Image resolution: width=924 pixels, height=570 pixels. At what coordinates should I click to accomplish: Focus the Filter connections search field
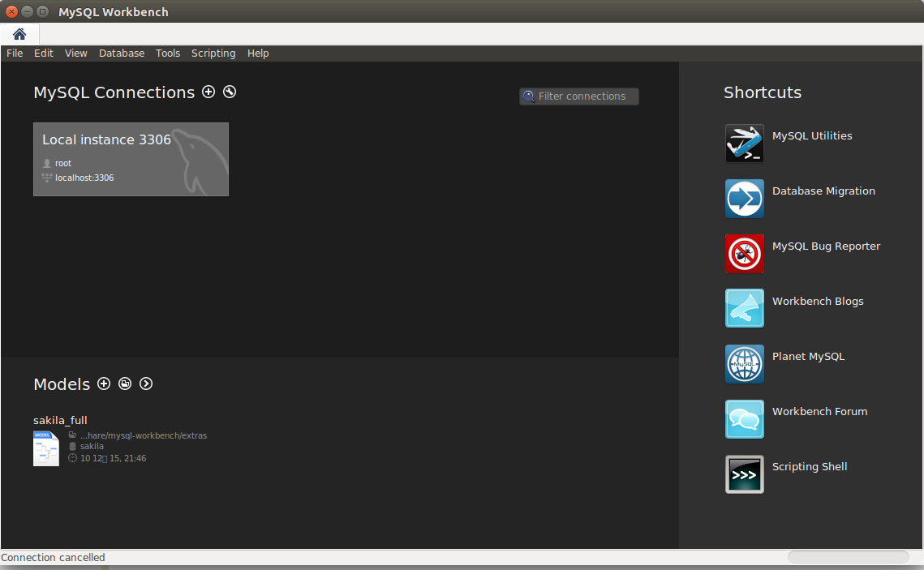point(579,96)
